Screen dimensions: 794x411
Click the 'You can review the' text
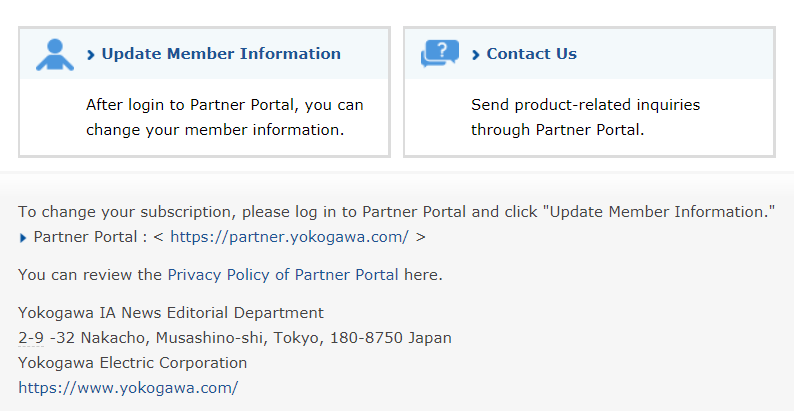pos(90,274)
